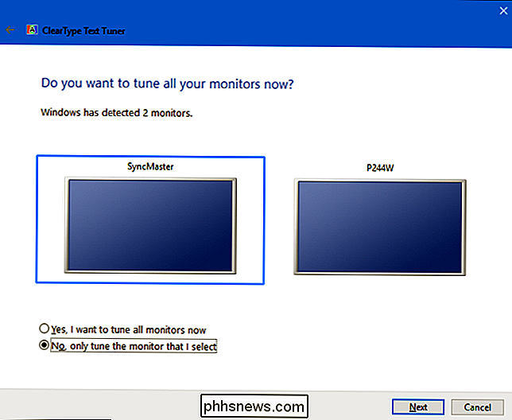Go back using the arrow in title bar
512x420 pixels.
click(10, 30)
